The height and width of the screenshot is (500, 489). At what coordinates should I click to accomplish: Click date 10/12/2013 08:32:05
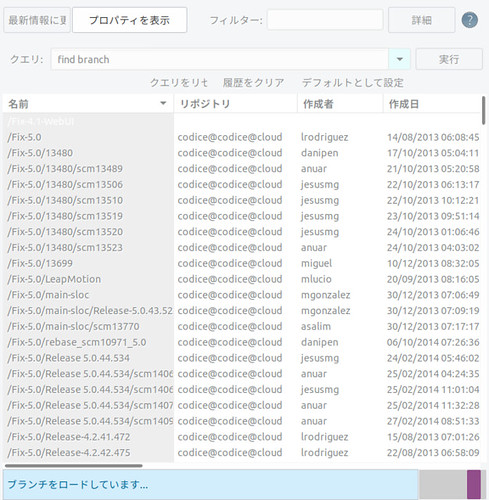click(x=433, y=263)
